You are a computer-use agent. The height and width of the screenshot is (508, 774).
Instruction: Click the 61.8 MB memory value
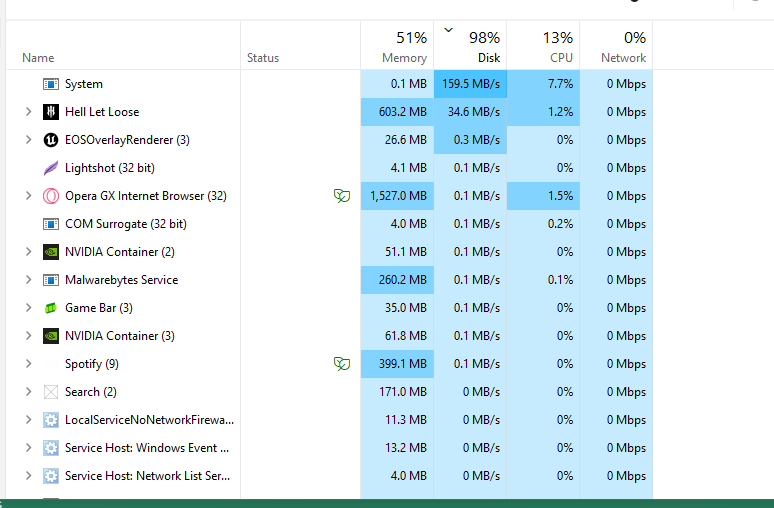click(406, 336)
